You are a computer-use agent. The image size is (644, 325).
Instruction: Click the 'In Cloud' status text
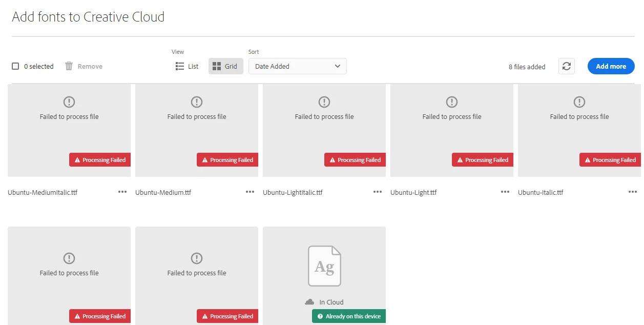pyautogui.click(x=331, y=302)
